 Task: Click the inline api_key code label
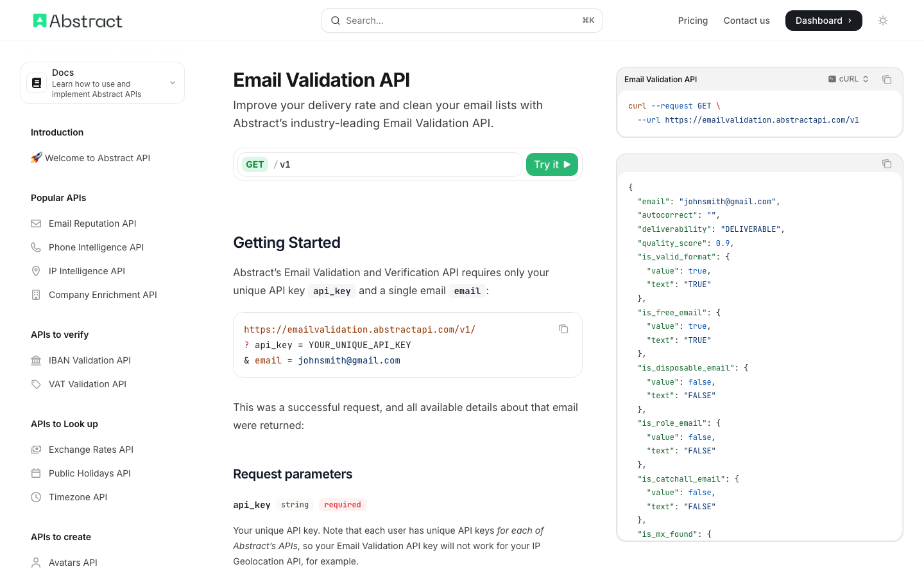332,291
